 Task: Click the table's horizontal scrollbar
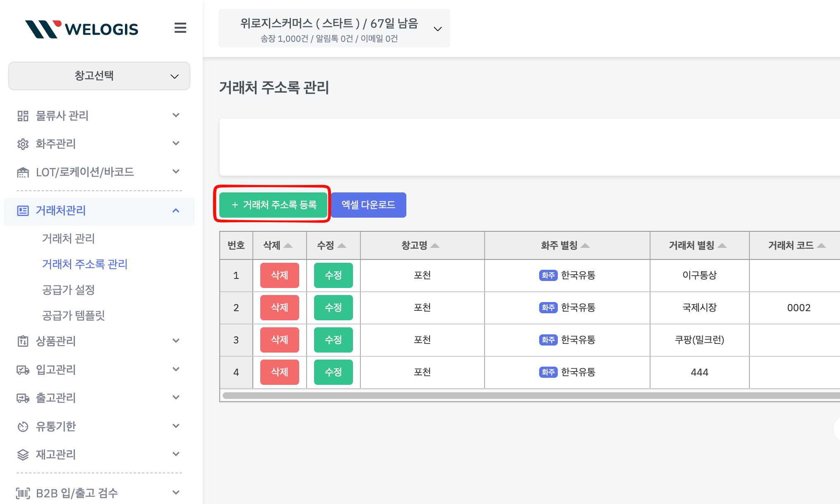tap(530, 396)
